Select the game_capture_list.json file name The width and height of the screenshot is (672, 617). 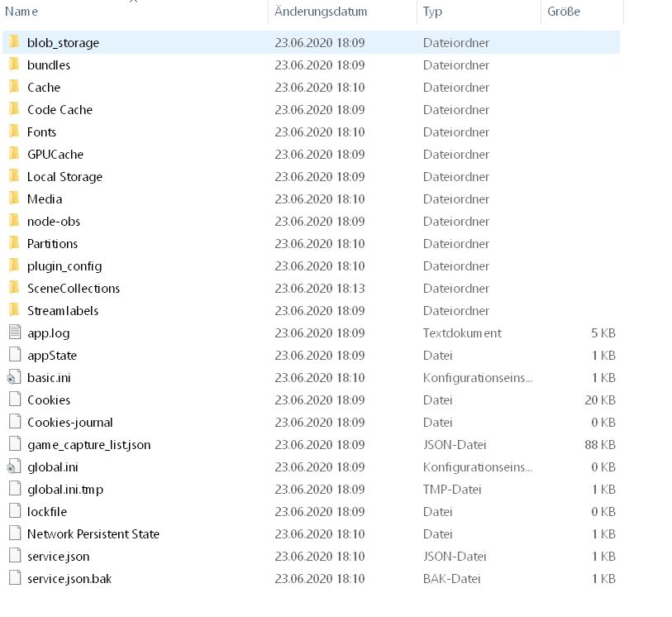click(x=88, y=445)
